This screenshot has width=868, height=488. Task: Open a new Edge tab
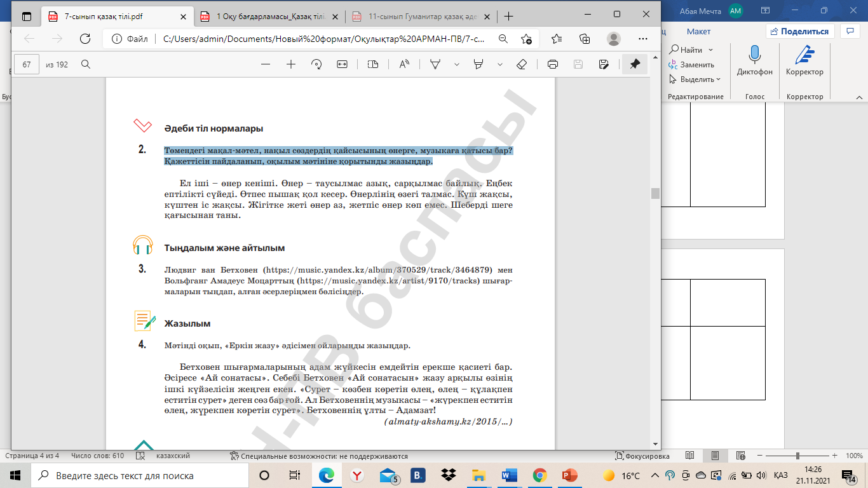tap(508, 16)
